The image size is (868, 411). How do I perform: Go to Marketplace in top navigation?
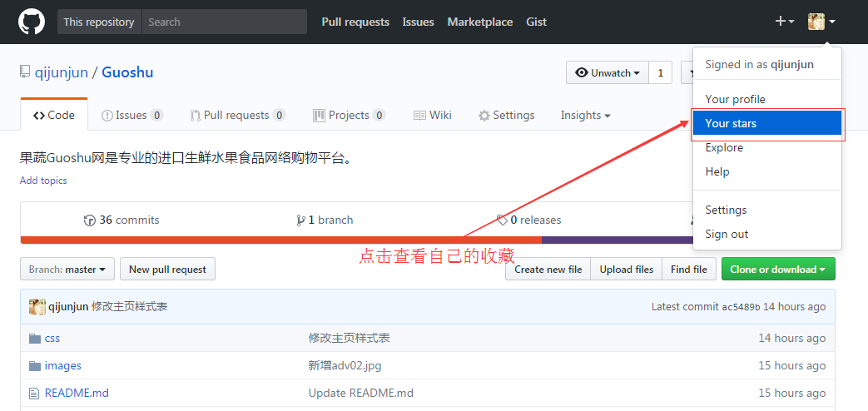[480, 22]
